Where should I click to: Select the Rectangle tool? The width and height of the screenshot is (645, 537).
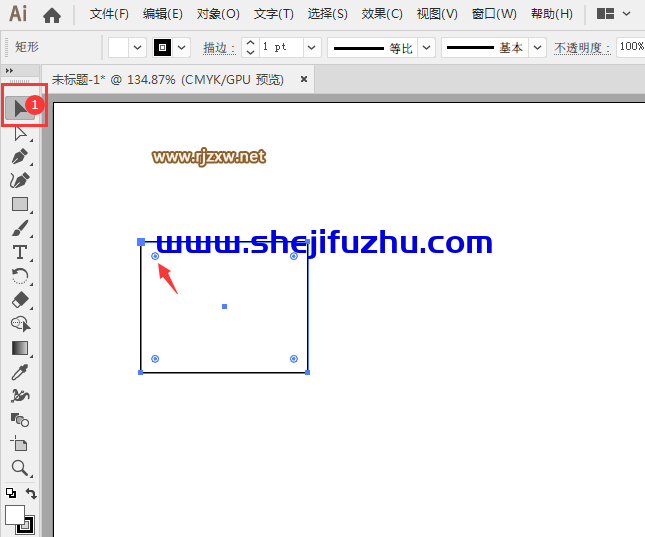(x=19, y=204)
